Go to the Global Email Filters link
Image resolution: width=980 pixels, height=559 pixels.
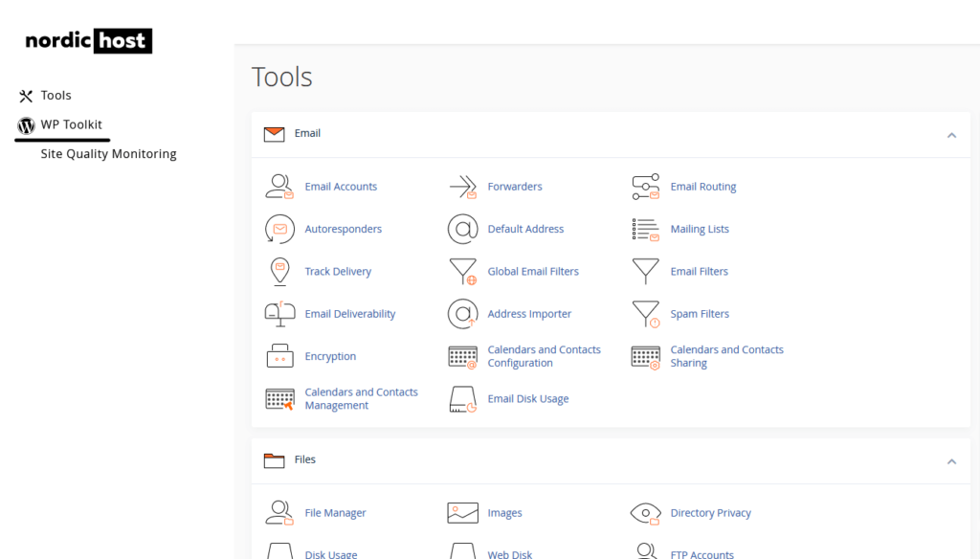(x=532, y=272)
